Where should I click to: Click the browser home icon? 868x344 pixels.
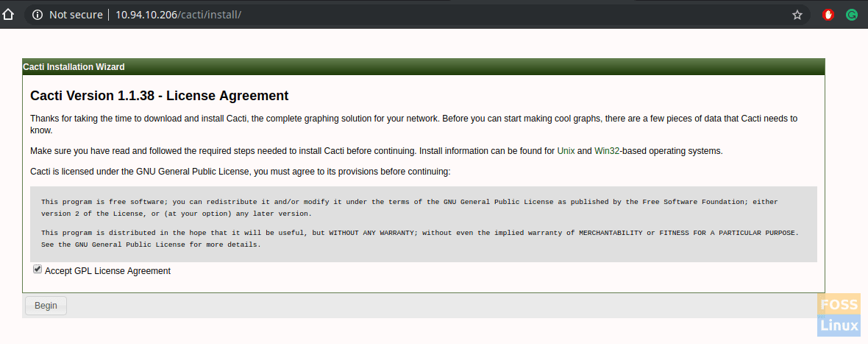pos(7,15)
